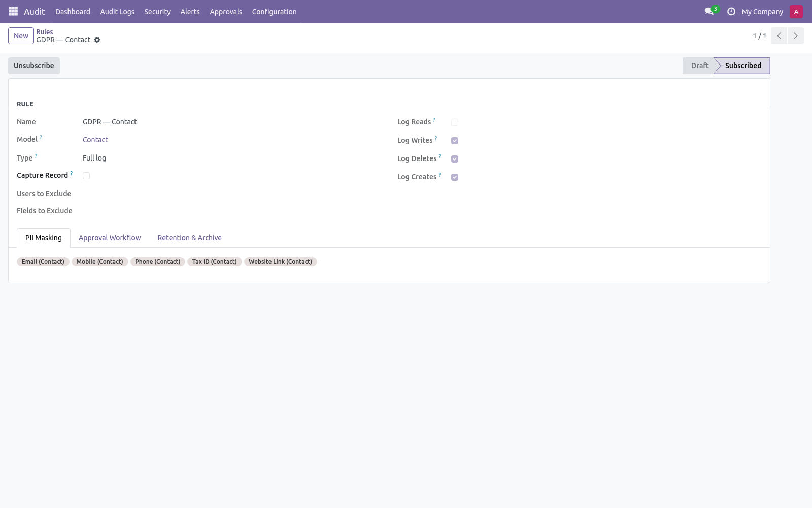This screenshot has height=508, width=812.
Task: Show help tooltip for Log Reads
Action: point(434,120)
